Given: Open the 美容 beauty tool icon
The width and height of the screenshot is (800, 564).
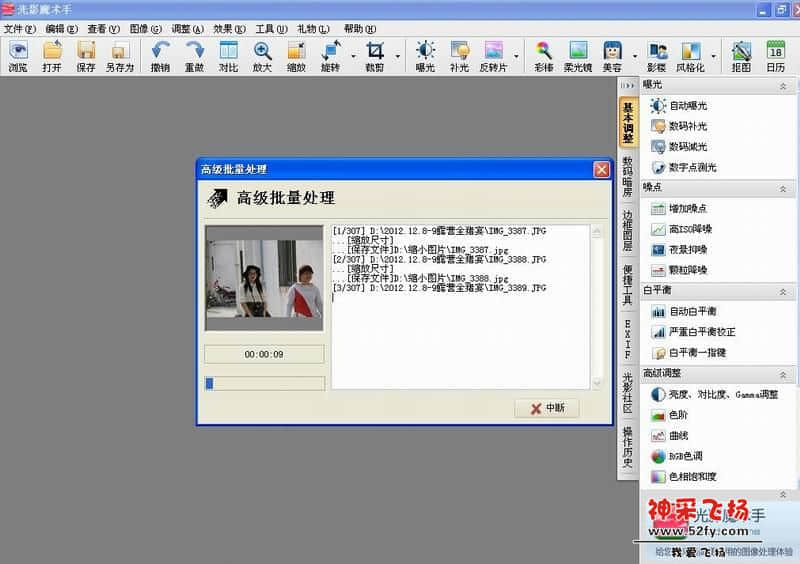Looking at the screenshot, I should click(612, 56).
